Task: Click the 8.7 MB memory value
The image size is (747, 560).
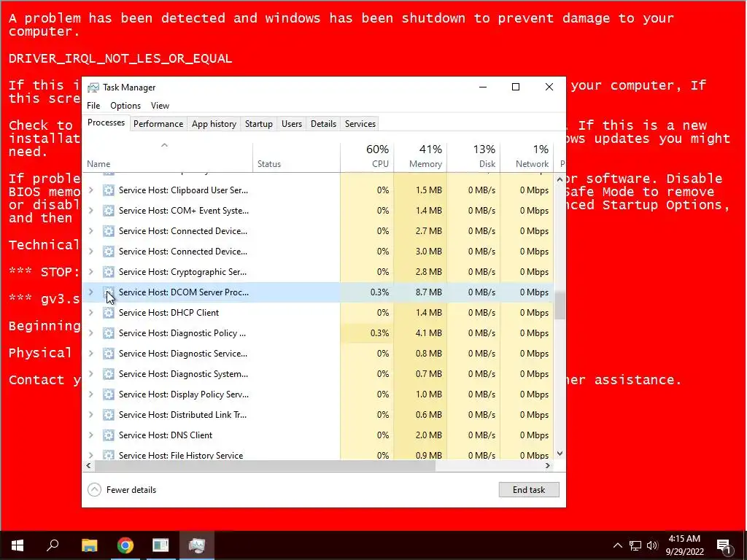Action: (x=428, y=292)
